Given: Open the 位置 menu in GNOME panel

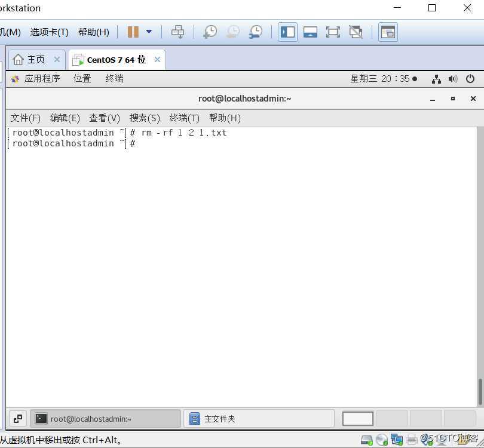Looking at the screenshot, I should pyautogui.click(x=82, y=79).
